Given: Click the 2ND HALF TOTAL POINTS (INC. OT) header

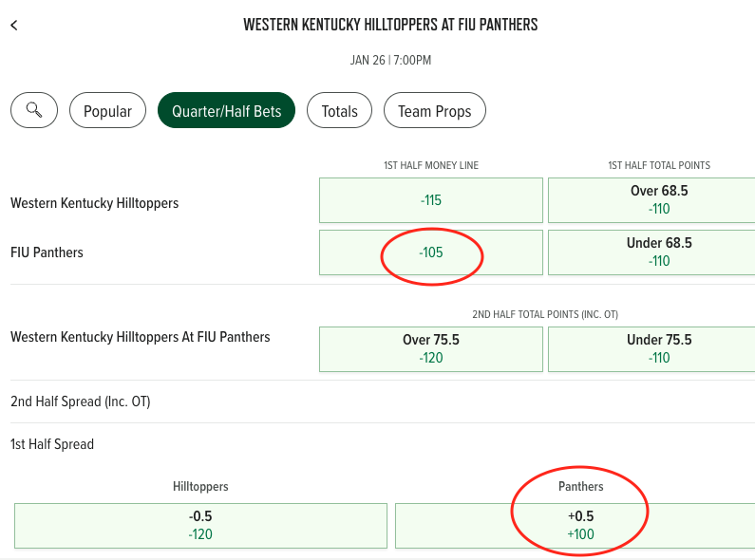Looking at the screenshot, I should 545,314.
